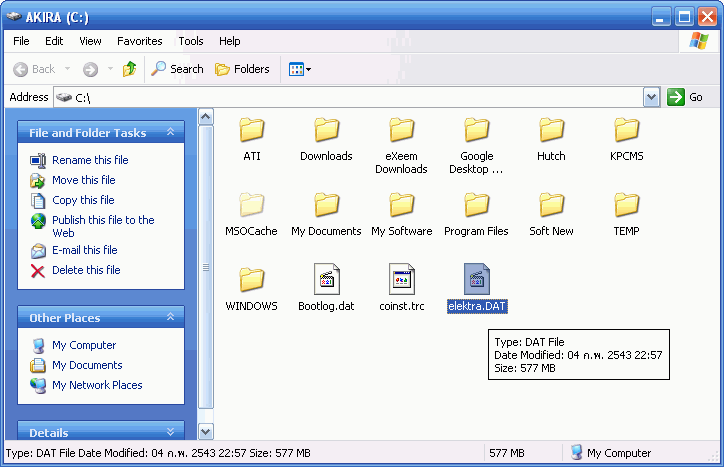Open the File menu

point(21,41)
